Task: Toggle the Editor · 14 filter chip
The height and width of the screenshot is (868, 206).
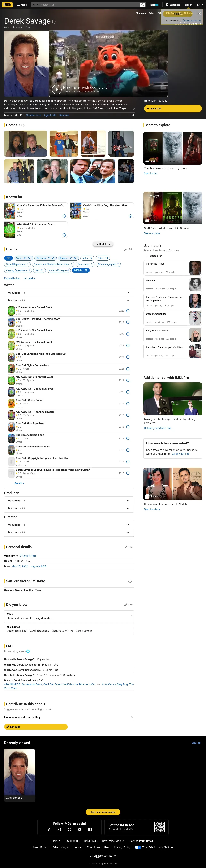Action: pyautogui.click(x=103, y=258)
